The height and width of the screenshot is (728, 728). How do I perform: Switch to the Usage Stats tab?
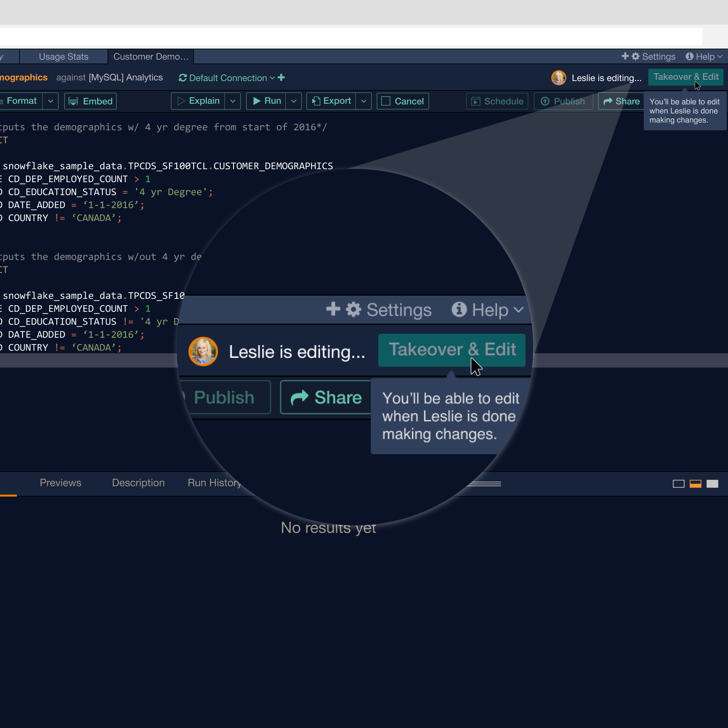coord(63,56)
